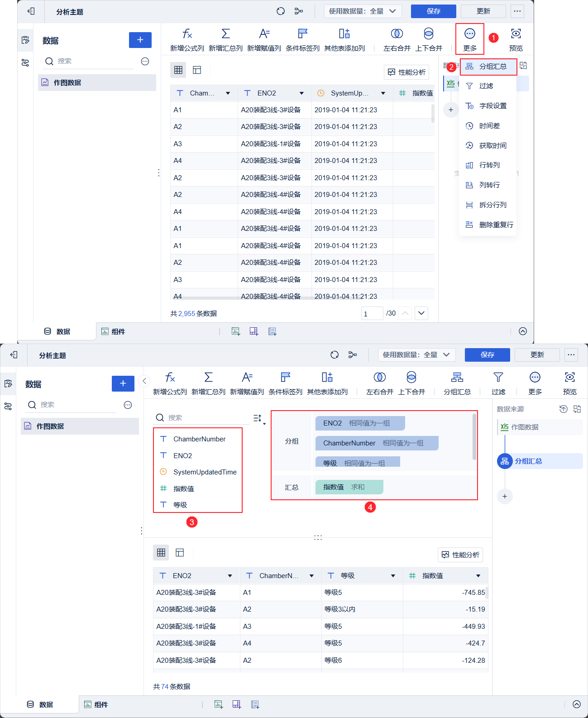
Task: Click 上下合并 icon in top window
Action: point(428,34)
